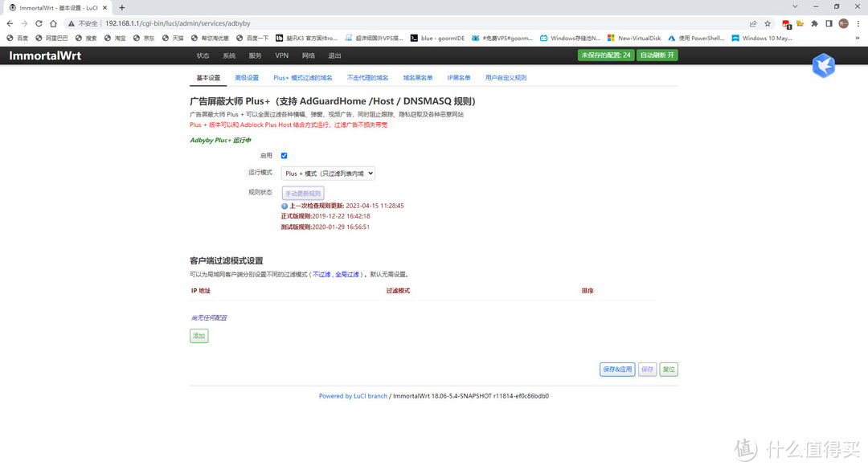The image size is (868, 470).
Task: Click the 保存&应用 button
Action: [x=616, y=370]
